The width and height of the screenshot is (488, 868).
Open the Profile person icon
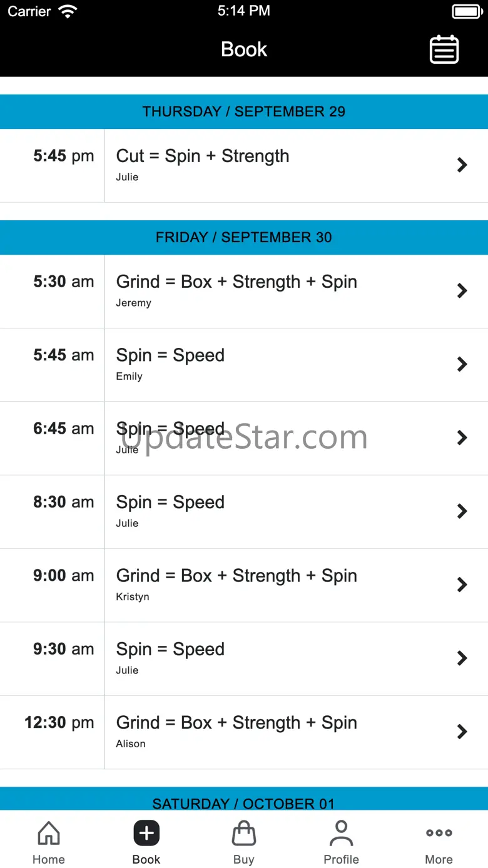point(341,834)
